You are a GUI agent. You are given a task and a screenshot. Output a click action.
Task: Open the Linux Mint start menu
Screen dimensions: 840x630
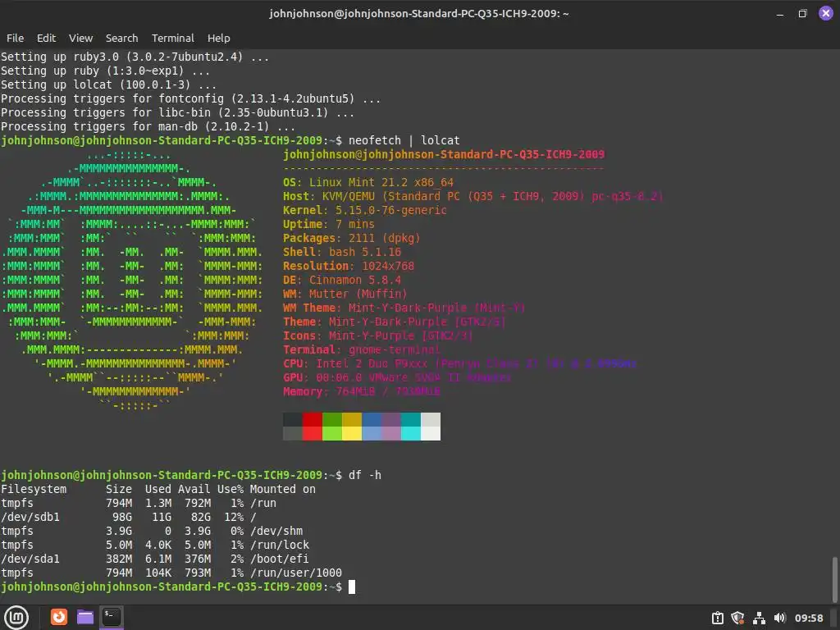[16, 618]
